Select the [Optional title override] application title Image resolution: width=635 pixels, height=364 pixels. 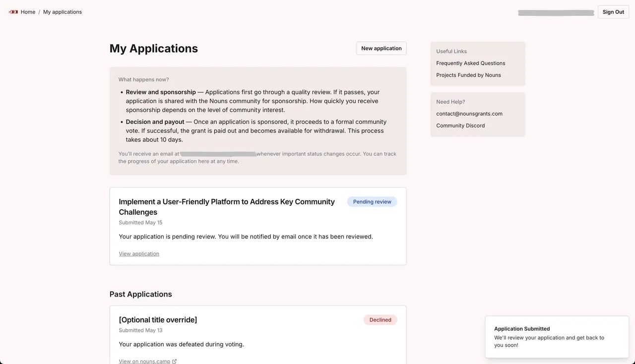click(158, 320)
